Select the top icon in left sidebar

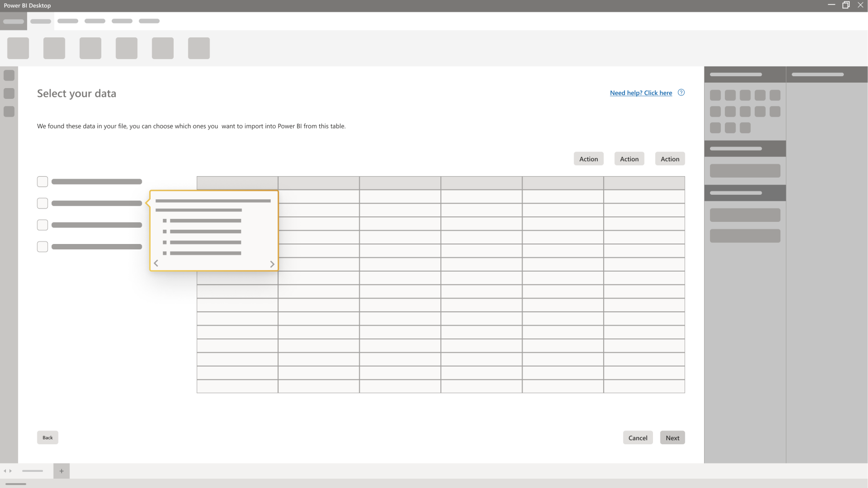(9, 75)
